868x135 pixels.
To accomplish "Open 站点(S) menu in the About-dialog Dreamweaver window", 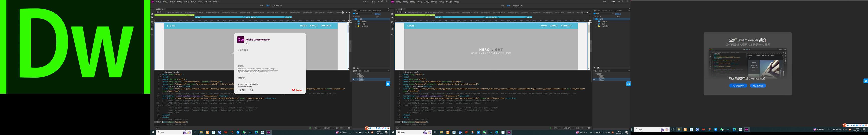I will coord(201,2).
